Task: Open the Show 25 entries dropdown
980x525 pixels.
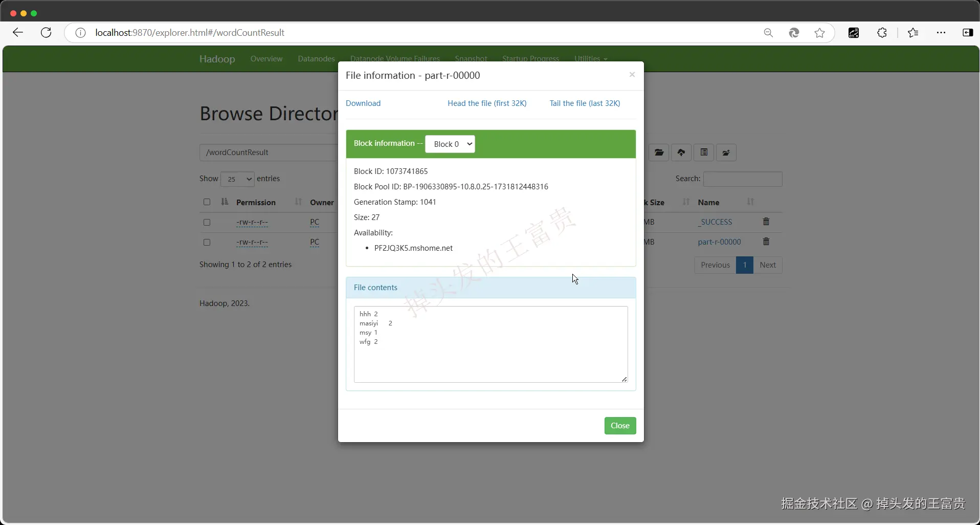Action: [237, 179]
